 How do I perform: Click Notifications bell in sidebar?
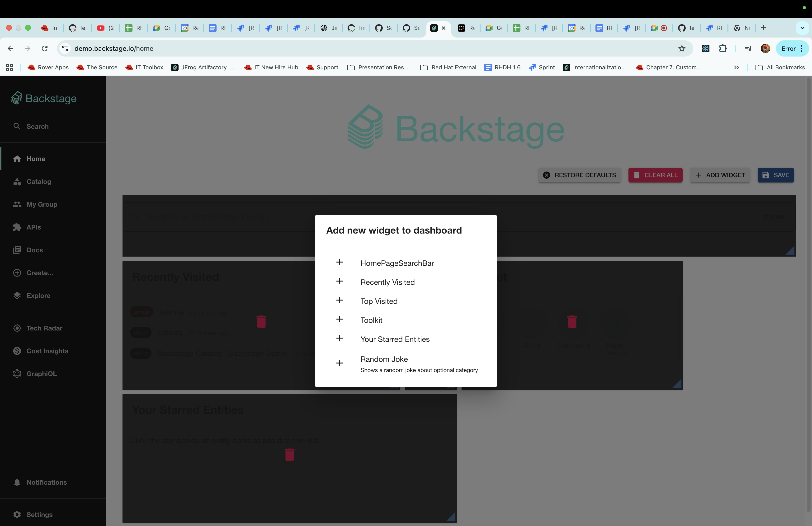17,482
